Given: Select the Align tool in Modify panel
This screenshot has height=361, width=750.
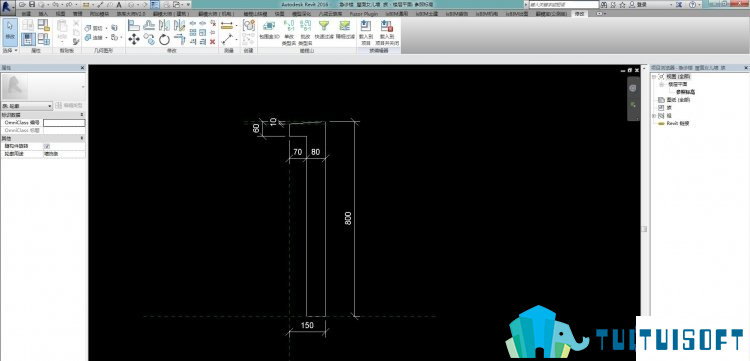Looking at the screenshot, I should [x=134, y=25].
